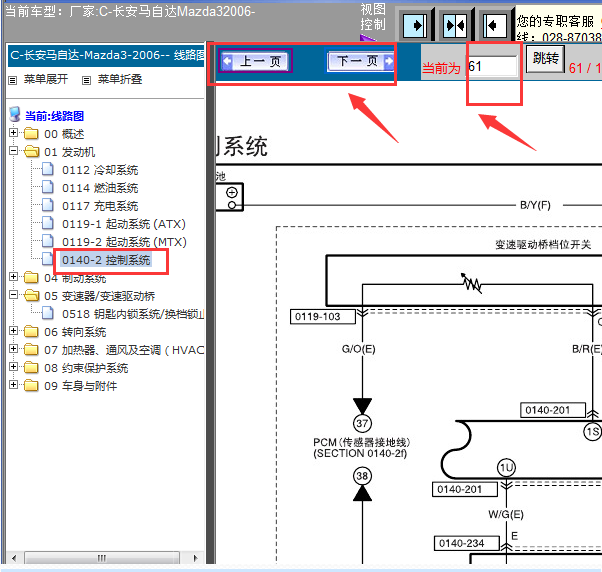Screen dimensions: 602x572
Task: Click the 09 车身与附件 folder icon
Action: click(31, 385)
